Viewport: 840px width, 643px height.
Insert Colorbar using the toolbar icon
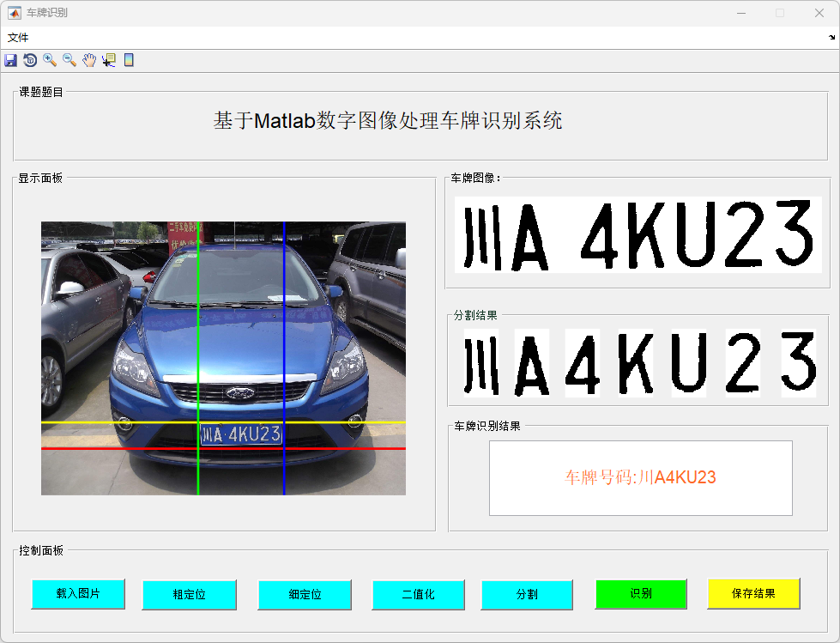click(x=129, y=60)
